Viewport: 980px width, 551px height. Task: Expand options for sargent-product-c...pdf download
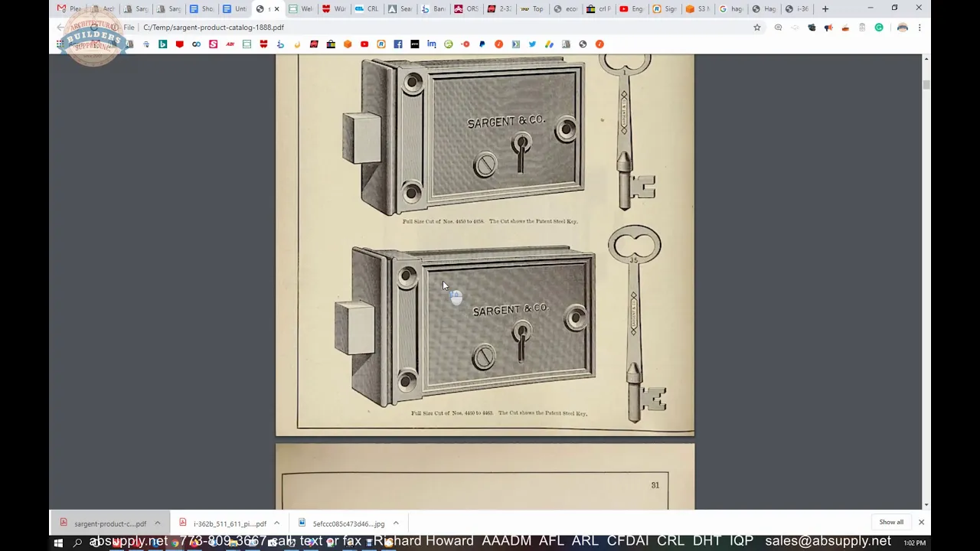157,523
